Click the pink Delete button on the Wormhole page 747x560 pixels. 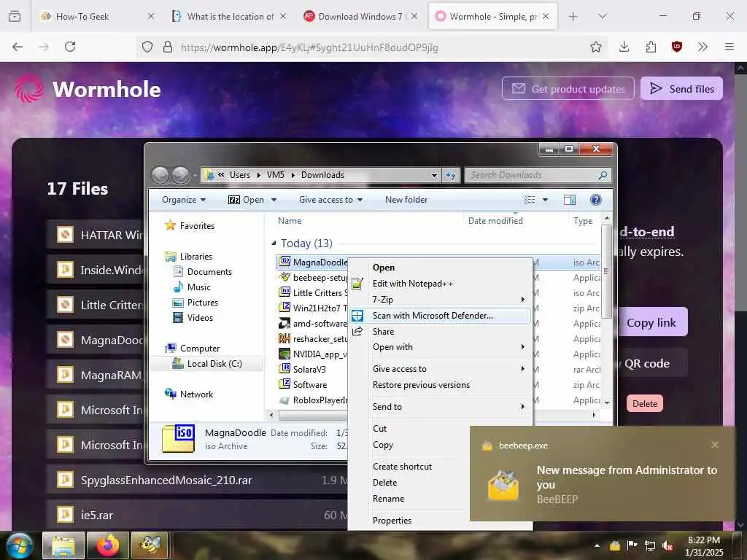pyautogui.click(x=645, y=404)
